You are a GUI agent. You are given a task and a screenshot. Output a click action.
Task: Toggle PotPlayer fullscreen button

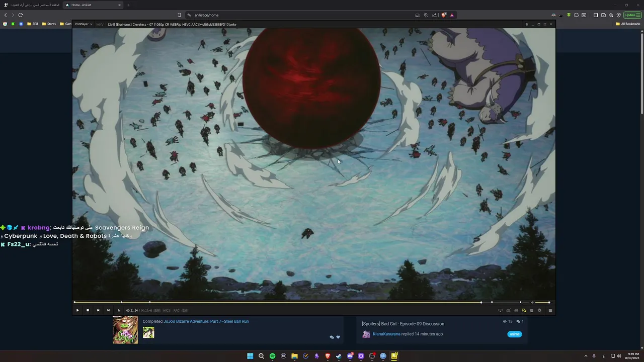pyautogui.click(x=545, y=24)
